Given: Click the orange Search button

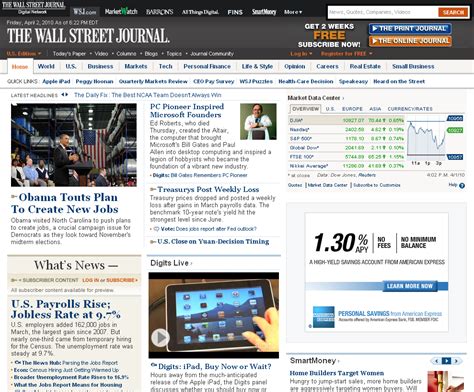Looking at the screenshot, I should click(453, 12).
